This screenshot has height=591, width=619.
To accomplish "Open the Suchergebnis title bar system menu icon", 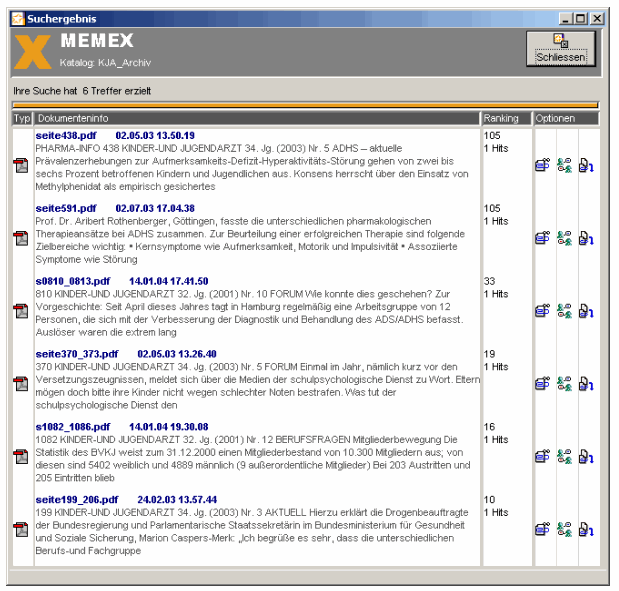I will (18, 18).
